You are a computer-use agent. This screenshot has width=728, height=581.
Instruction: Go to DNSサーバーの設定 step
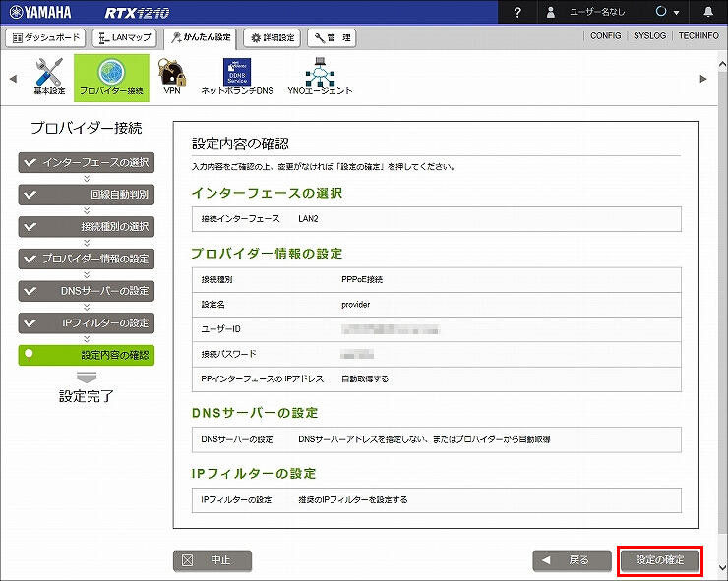tap(87, 291)
